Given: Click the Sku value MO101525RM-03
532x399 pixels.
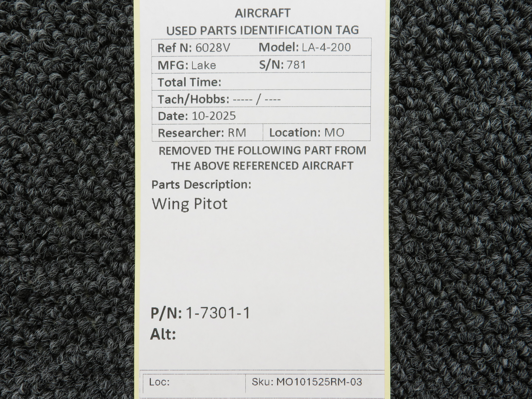Looking at the screenshot, I should pyautogui.click(x=319, y=382).
